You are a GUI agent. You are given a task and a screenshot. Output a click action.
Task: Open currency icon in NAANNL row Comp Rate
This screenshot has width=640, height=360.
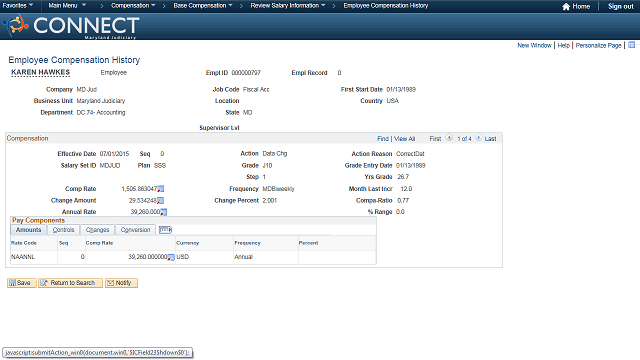tap(171, 257)
